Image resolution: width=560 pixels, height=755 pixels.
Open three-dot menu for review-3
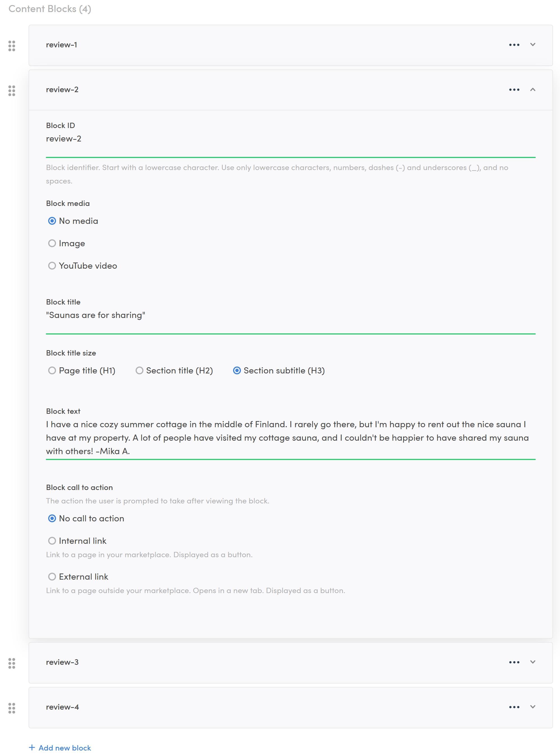(514, 662)
